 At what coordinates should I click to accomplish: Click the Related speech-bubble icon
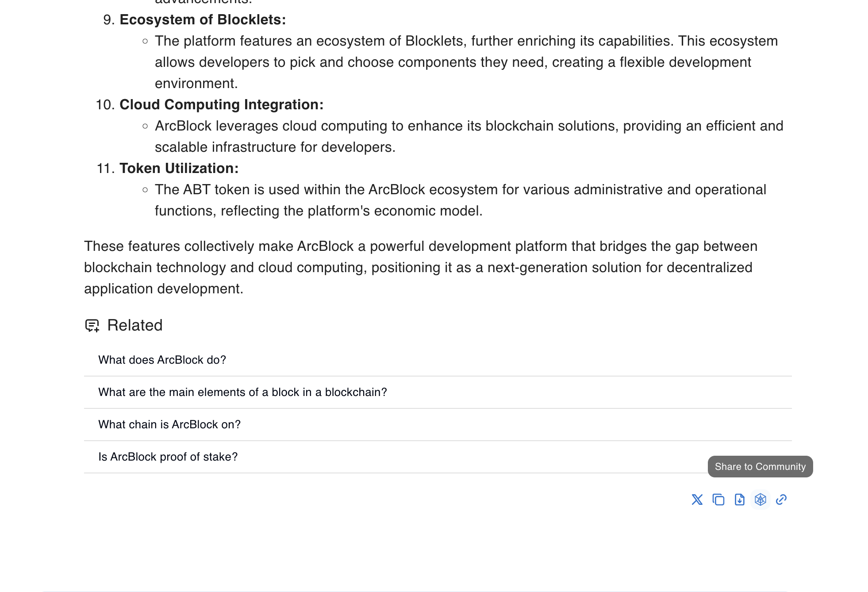(x=92, y=326)
